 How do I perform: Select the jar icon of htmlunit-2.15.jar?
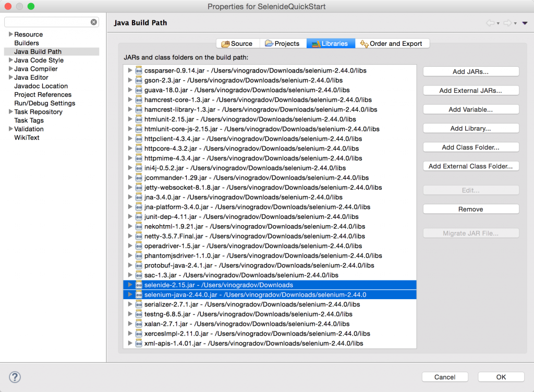(139, 119)
